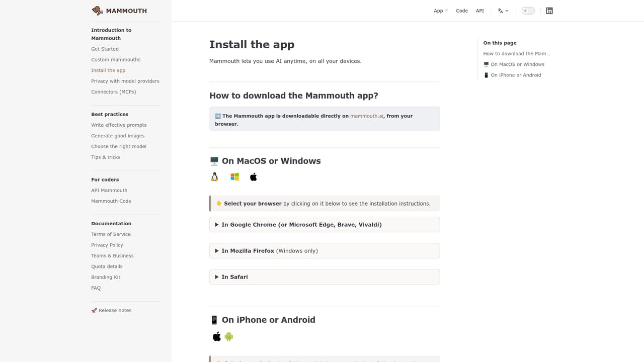Image resolution: width=644 pixels, height=362 pixels.
Task: Go to Get Started page
Action: (105, 49)
